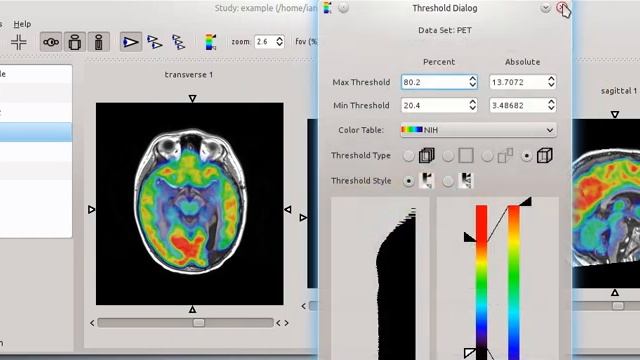Click the stacked slices threshold type icon
The height and width of the screenshot is (360, 640).
[427, 156]
